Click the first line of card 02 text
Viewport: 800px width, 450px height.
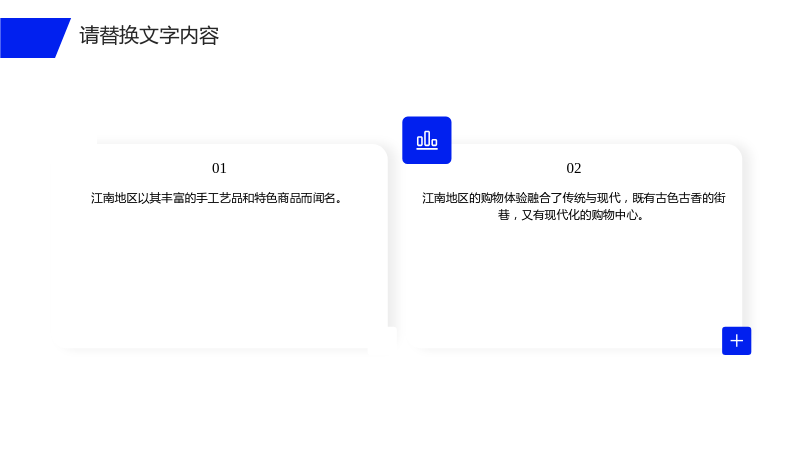point(573,198)
